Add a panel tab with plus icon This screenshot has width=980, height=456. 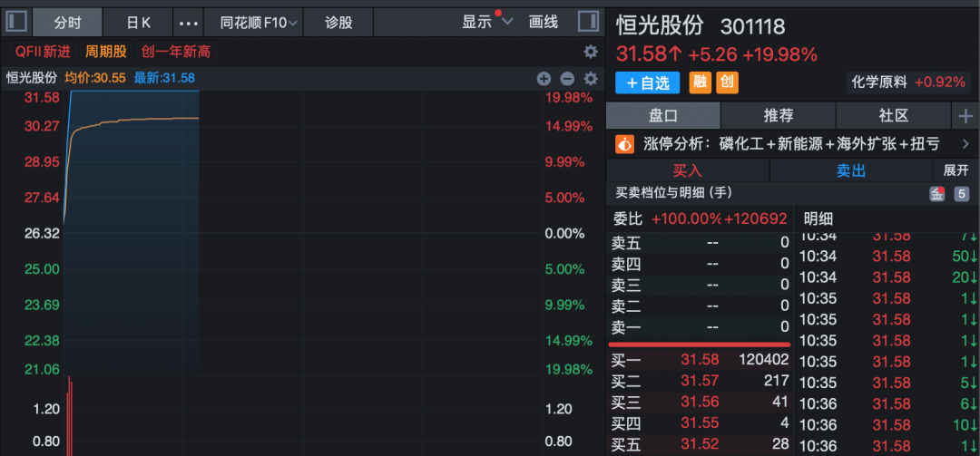(x=965, y=115)
